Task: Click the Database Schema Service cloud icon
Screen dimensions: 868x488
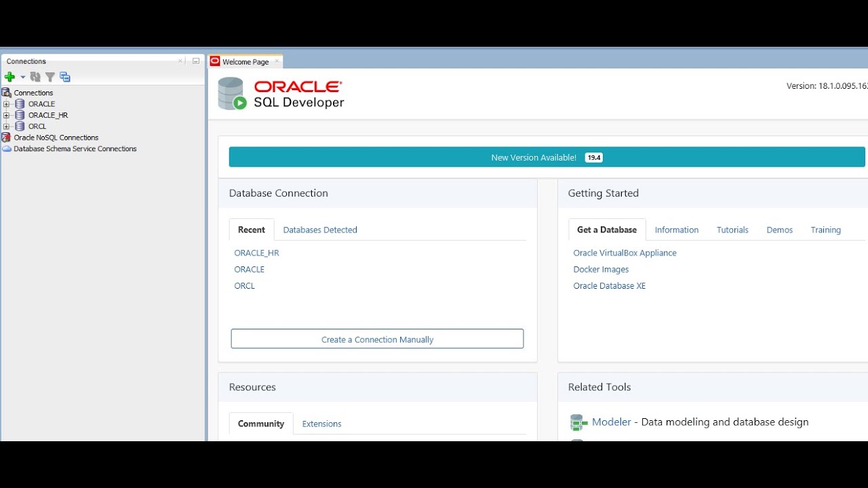Action: click(x=7, y=148)
